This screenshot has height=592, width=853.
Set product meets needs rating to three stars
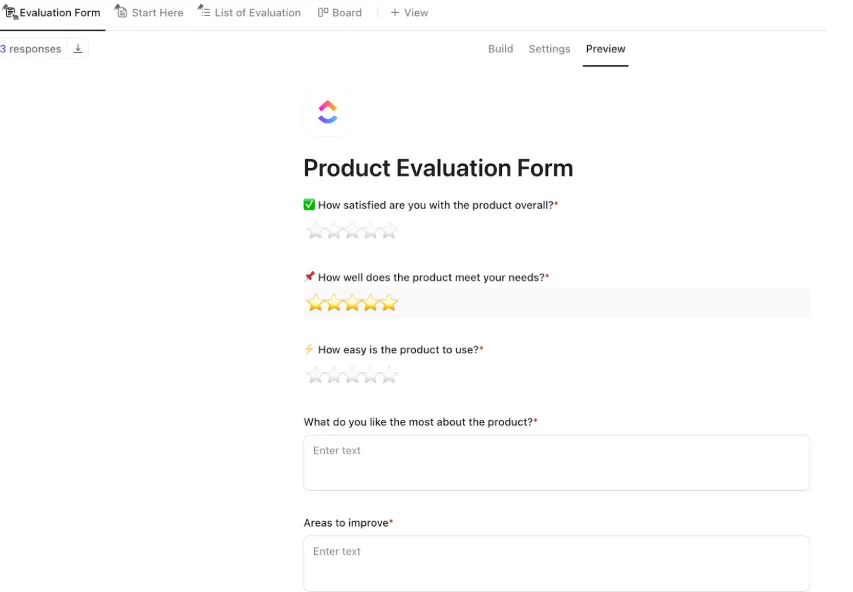coord(353,303)
